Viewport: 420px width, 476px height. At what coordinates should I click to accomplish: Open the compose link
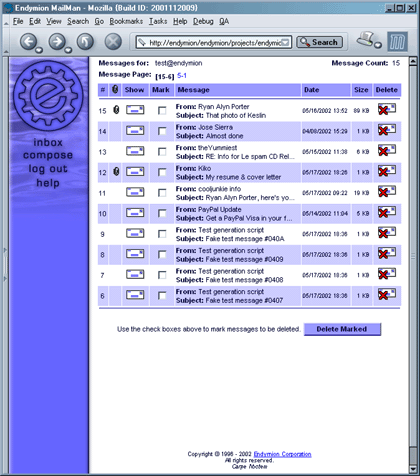(48, 155)
